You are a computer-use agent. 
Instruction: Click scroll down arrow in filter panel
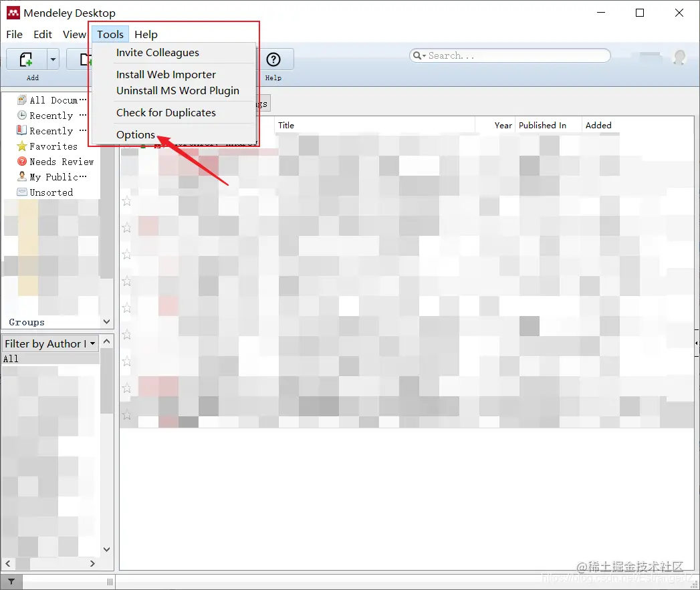tap(107, 549)
